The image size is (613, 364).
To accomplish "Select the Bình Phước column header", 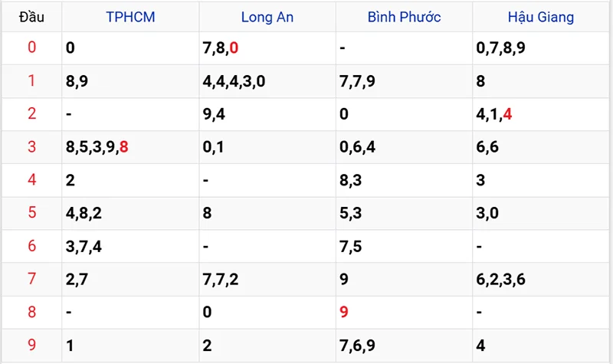I will click(x=404, y=17).
